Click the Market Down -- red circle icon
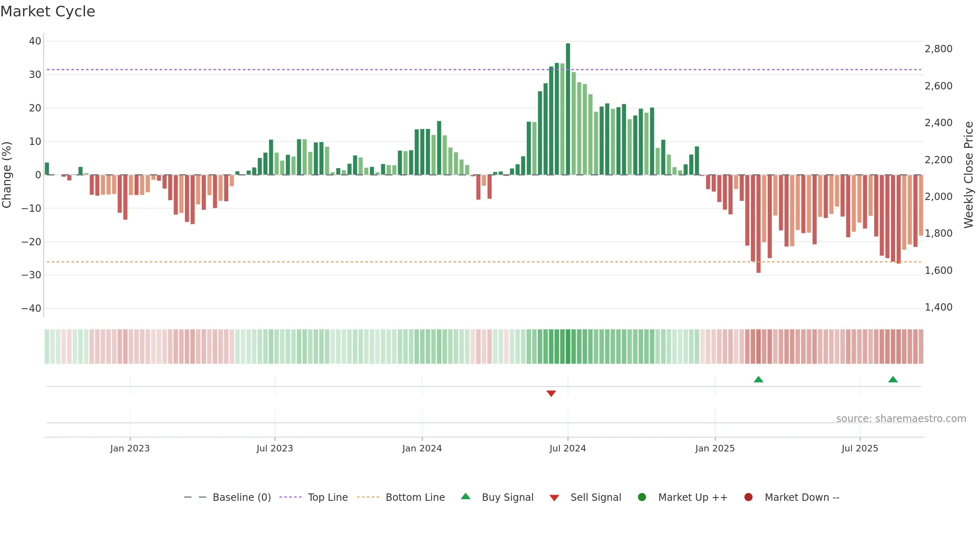This screenshot has width=980, height=551. point(748,497)
